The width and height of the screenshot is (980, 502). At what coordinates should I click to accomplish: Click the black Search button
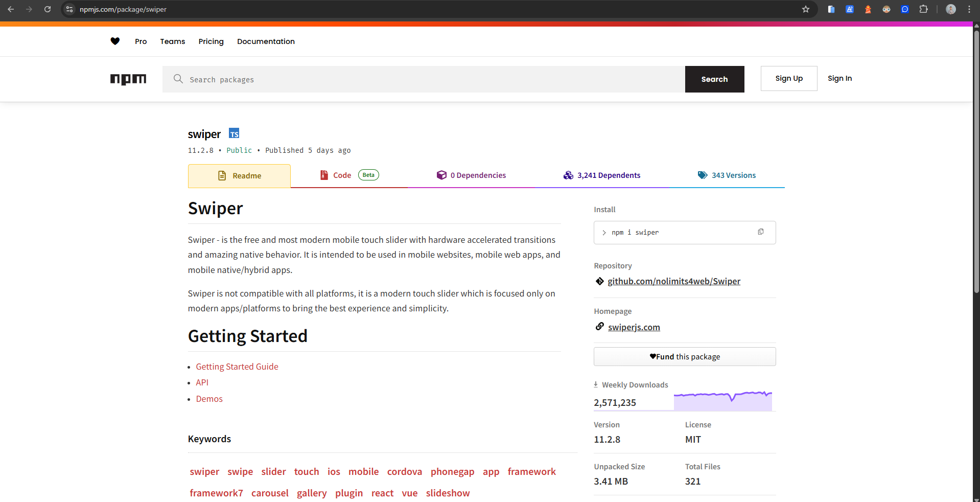[714, 79]
